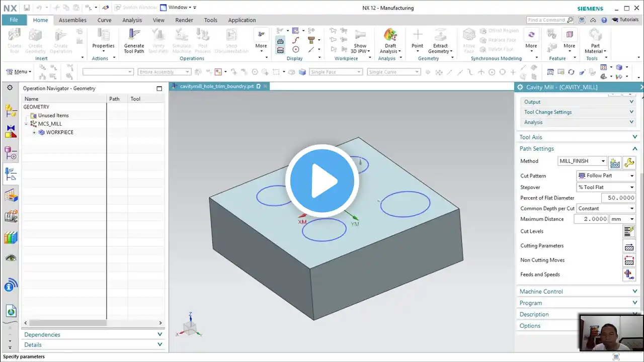Expand the Tool Axis section

click(x=578, y=137)
